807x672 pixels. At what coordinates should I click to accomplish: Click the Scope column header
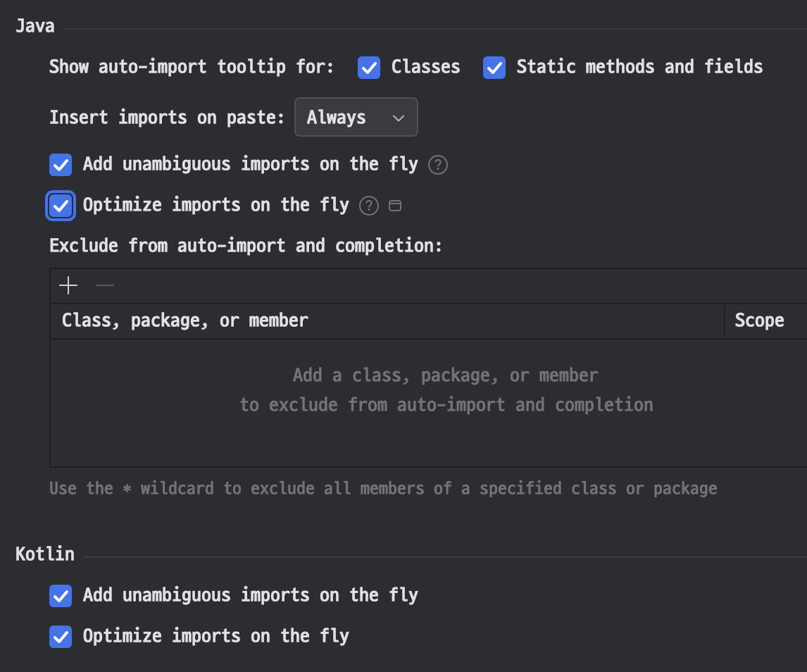(x=759, y=321)
